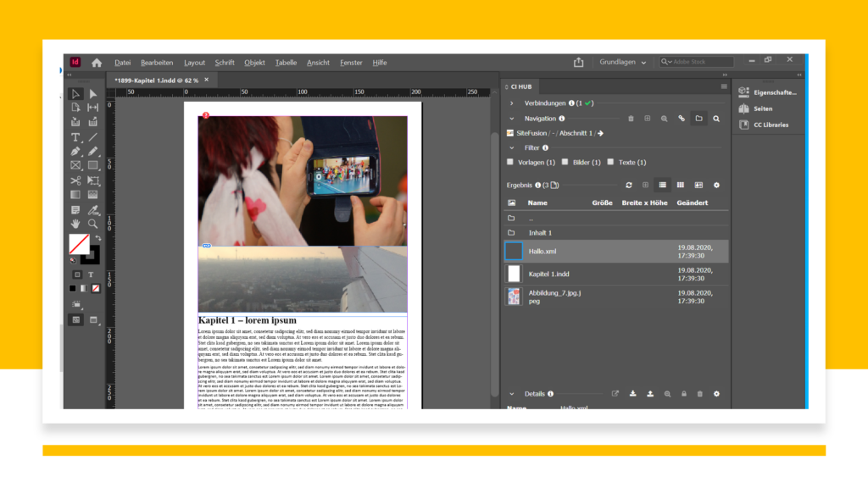
Task: Click the link icon in Navigation row
Action: tap(681, 119)
